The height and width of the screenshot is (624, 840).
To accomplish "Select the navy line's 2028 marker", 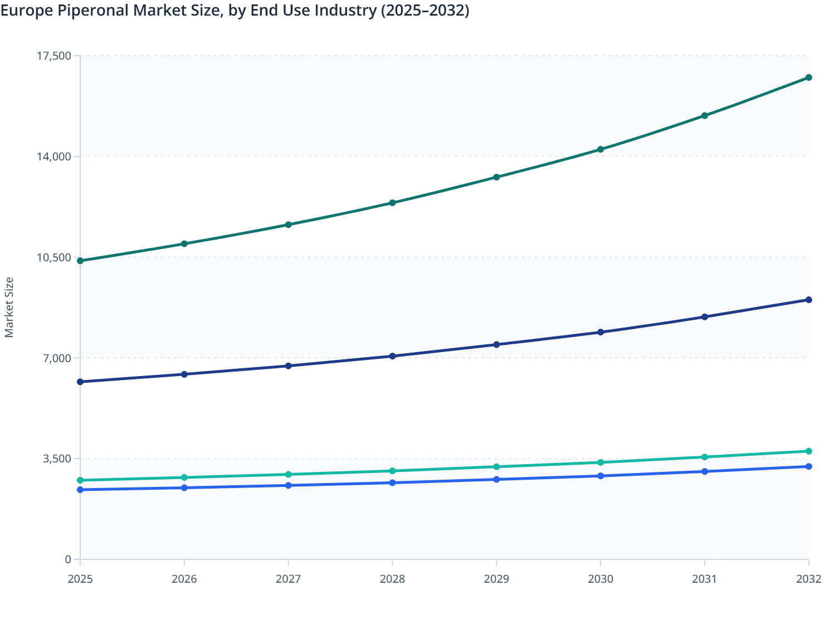I will (393, 354).
